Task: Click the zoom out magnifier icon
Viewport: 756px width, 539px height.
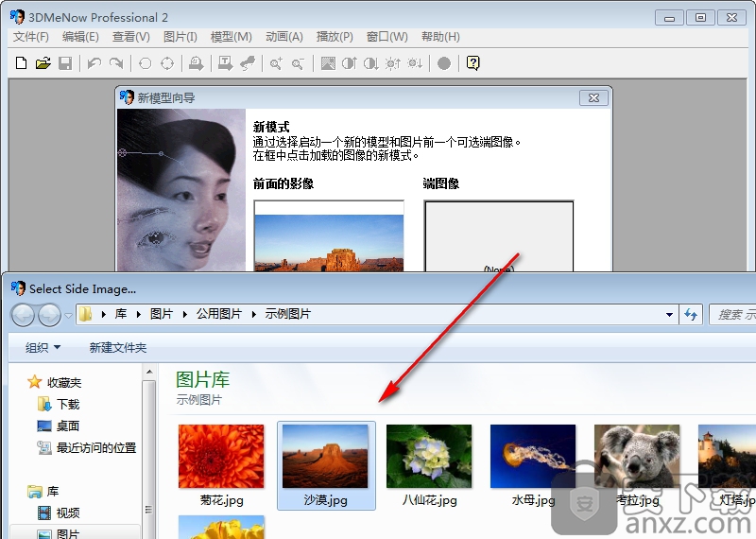Action: click(298, 63)
